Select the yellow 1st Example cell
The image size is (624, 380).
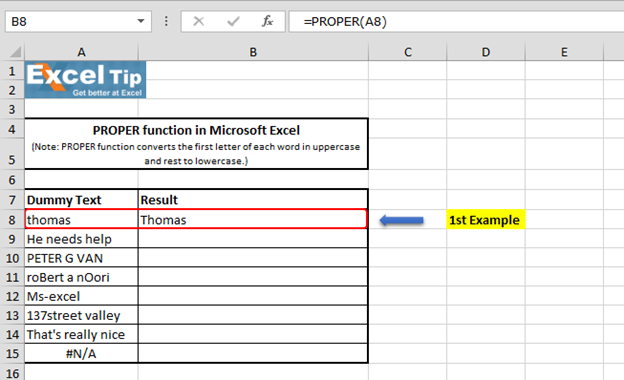coord(486,220)
